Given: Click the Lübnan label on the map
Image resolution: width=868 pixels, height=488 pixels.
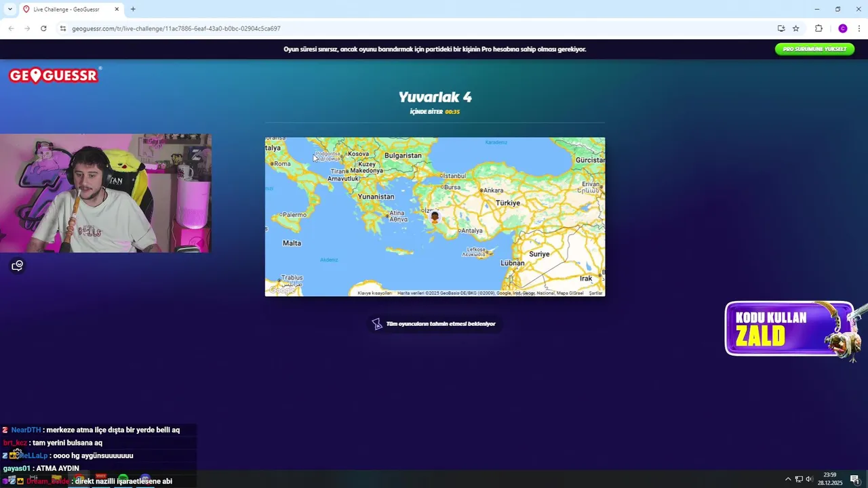Looking at the screenshot, I should coord(512,263).
